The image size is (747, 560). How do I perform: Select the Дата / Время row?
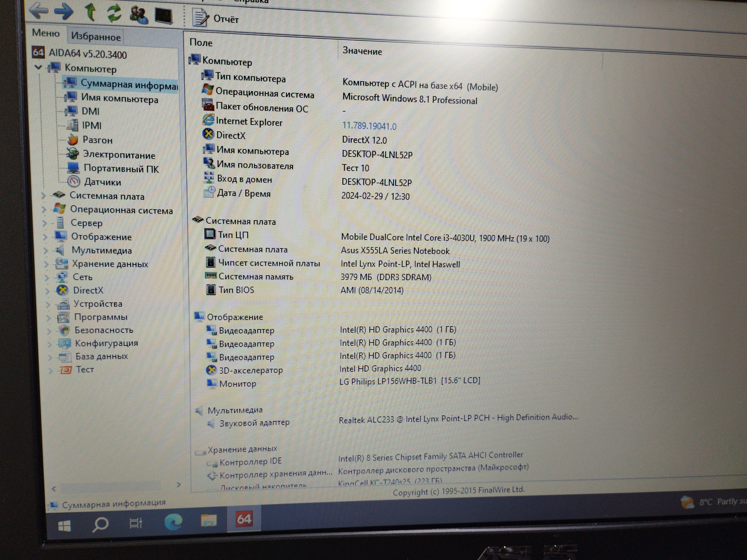pos(307,194)
